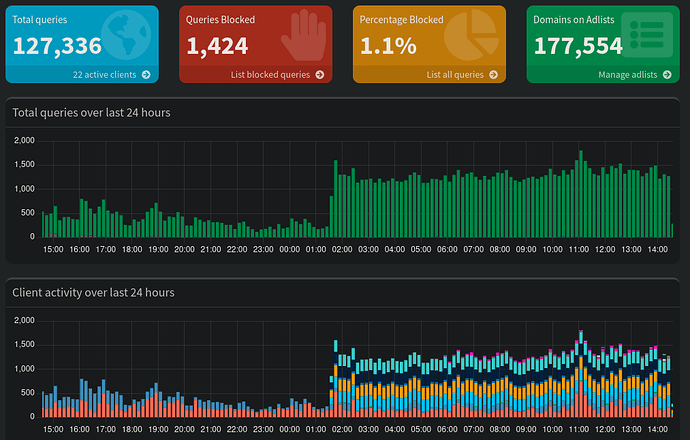The image size is (690, 440).
Task: Click the list icon on Domains on Adlists
Action: 646,36
